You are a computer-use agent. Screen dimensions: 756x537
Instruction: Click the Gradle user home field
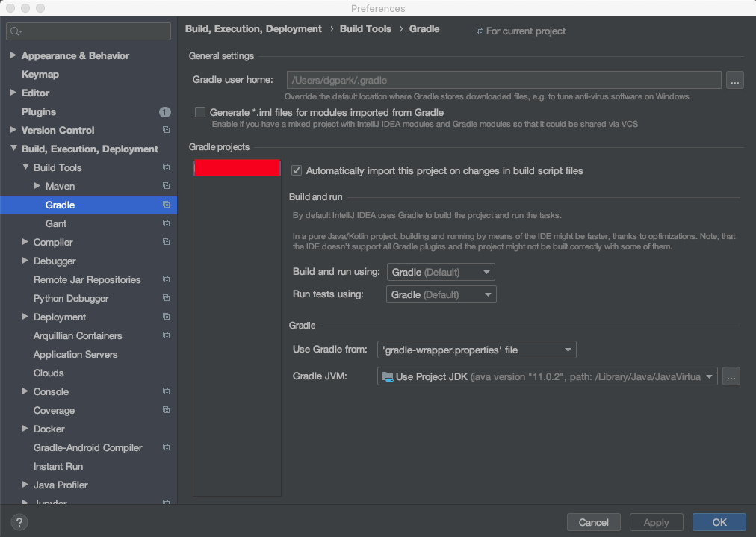504,80
